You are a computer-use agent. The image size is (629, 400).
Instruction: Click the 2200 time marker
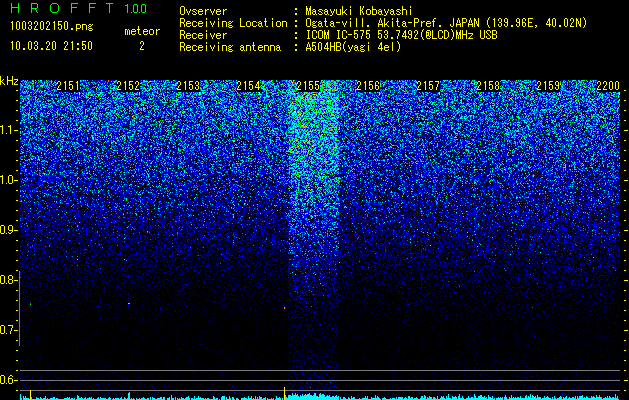[x=608, y=86]
